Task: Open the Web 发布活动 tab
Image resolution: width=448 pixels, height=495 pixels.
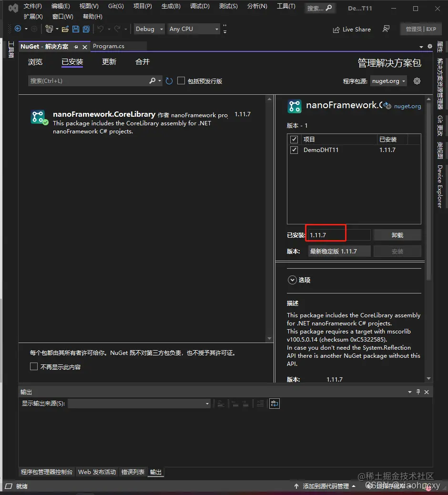Action: 97,472
